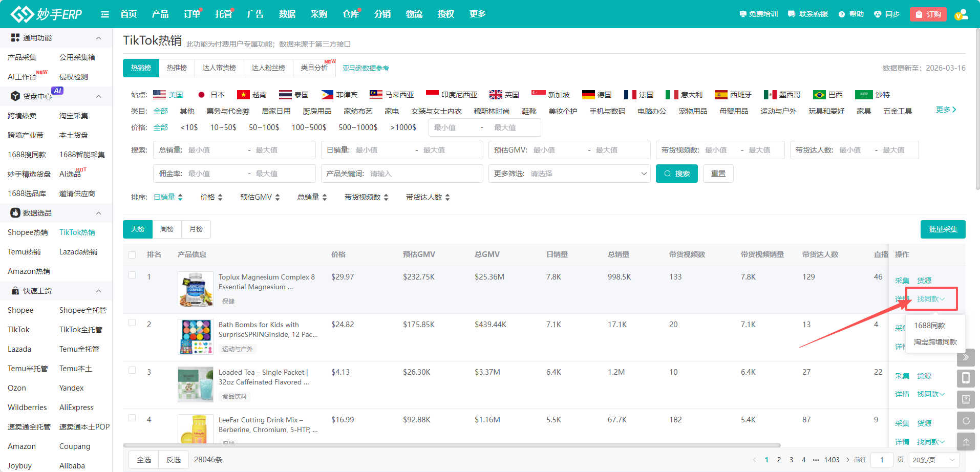Open the 帮助 help icon

point(842,14)
